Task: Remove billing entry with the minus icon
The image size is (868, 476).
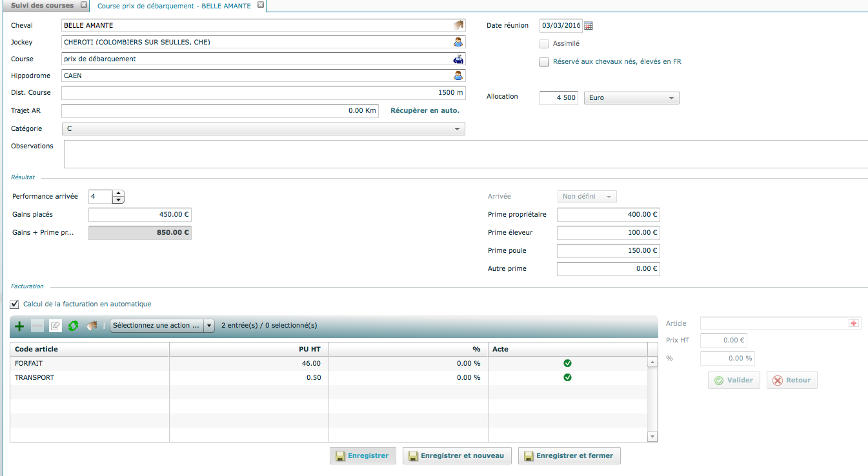Action: pyautogui.click(x=37, y=326)
